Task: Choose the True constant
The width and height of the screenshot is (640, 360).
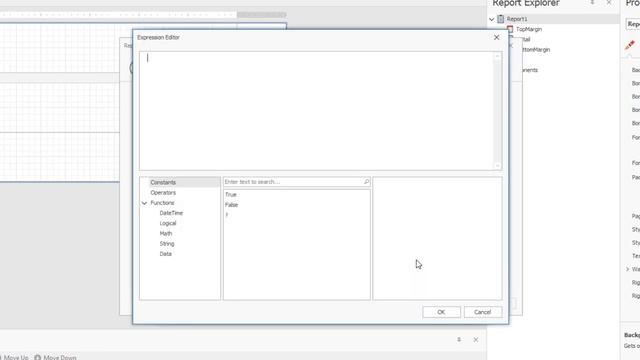Action: (231, 195)
